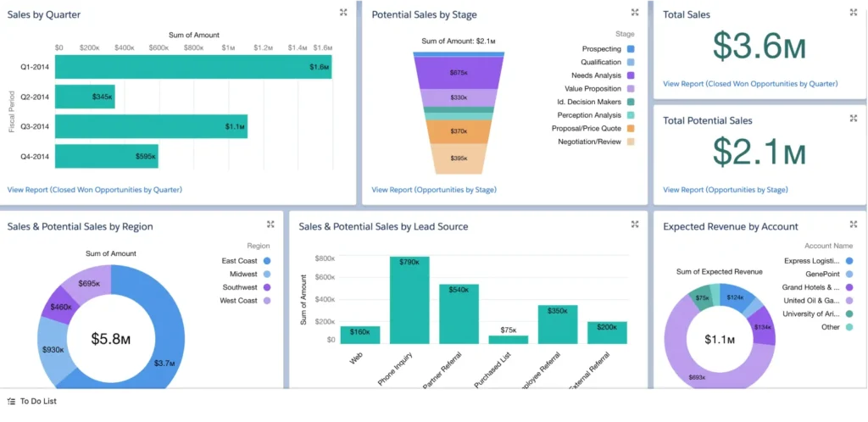Screen dimensions: 868x422
Task: Expand Sales & Potential Sales by Region widget
Action: [x=270, y=225]
